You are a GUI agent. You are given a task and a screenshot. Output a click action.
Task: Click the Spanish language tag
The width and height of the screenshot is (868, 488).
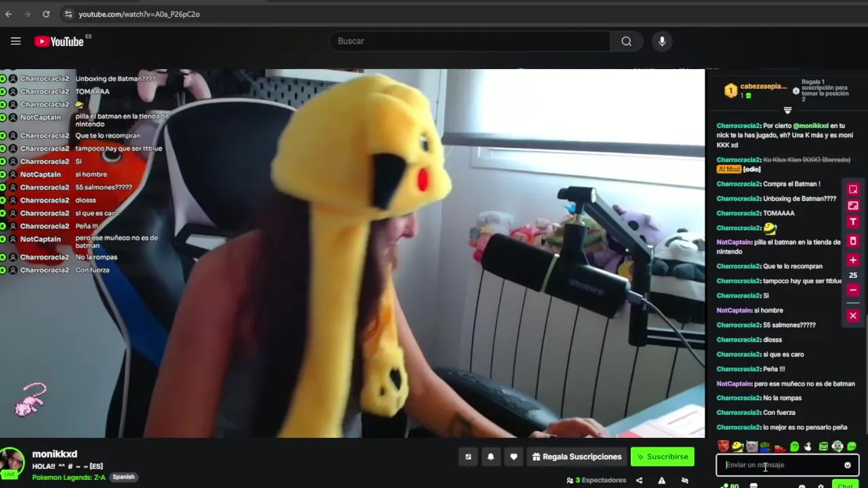[123, 477]
